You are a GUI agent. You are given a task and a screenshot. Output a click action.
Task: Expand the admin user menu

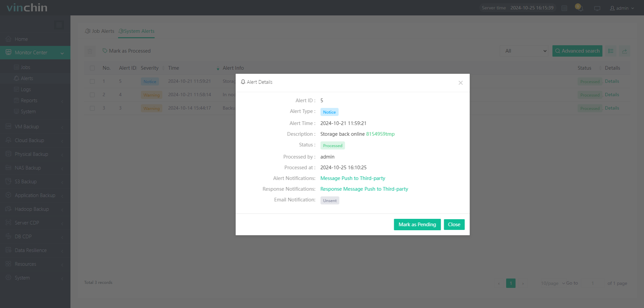622,8
